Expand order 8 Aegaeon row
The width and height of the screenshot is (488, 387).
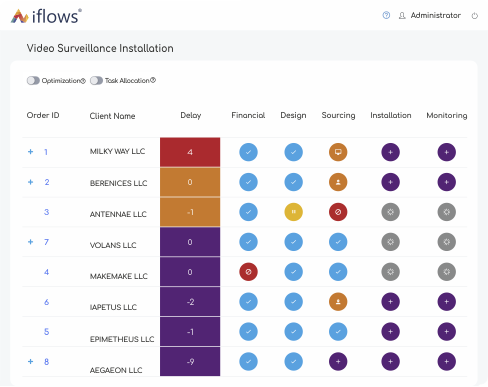click(x=30, y=361)
